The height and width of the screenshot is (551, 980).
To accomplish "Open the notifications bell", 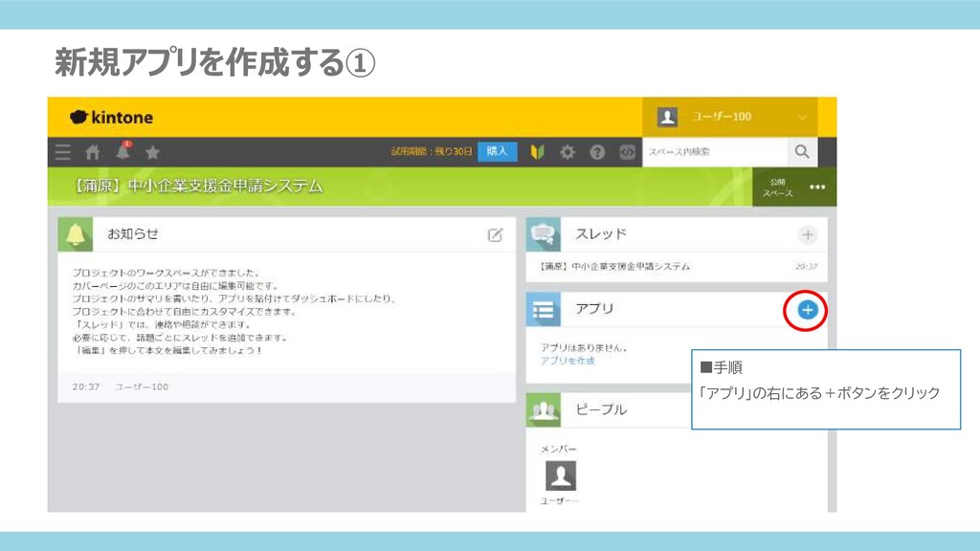I will pyautogui.click(x=123, y=150).
